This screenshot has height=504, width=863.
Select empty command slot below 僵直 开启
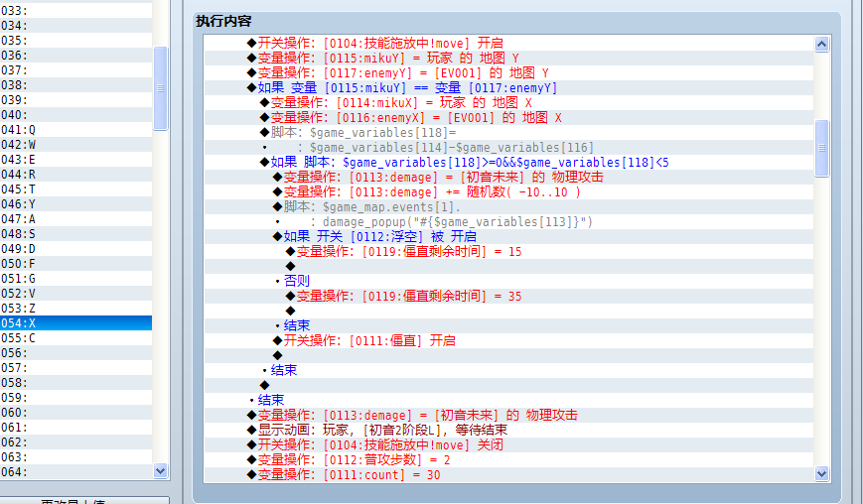pos(508,355)
